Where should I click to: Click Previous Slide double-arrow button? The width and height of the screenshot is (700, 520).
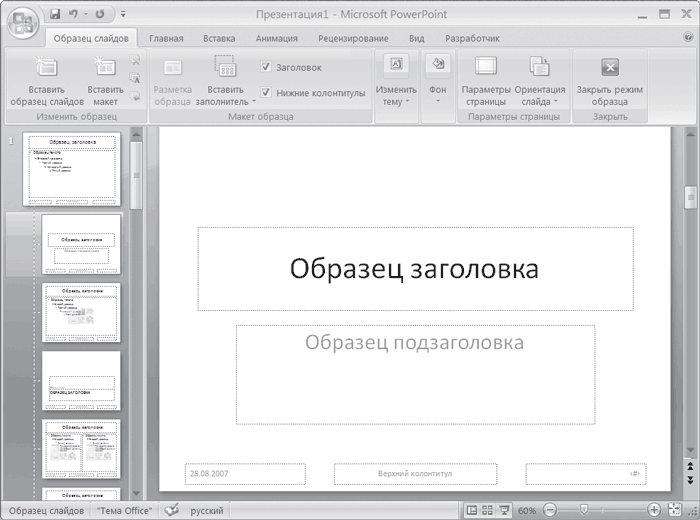(x=690, y=466)
